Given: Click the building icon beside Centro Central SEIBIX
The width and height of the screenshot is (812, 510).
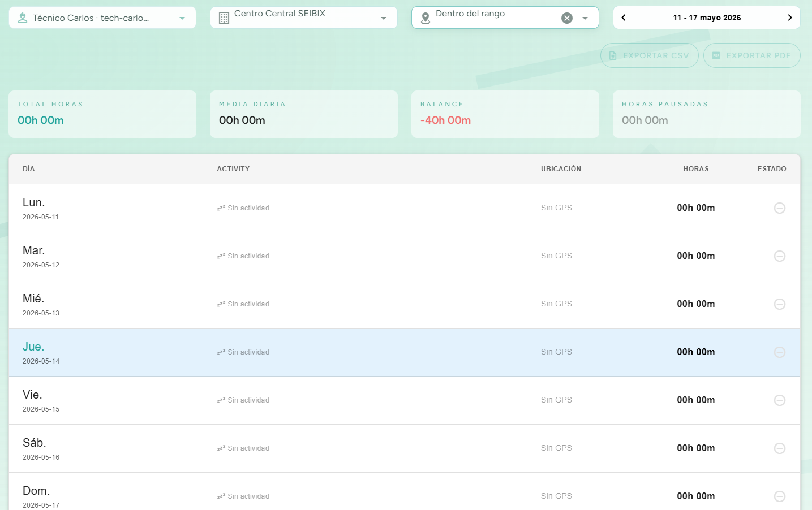Looking at the screenshot, I should pos(224,18).
